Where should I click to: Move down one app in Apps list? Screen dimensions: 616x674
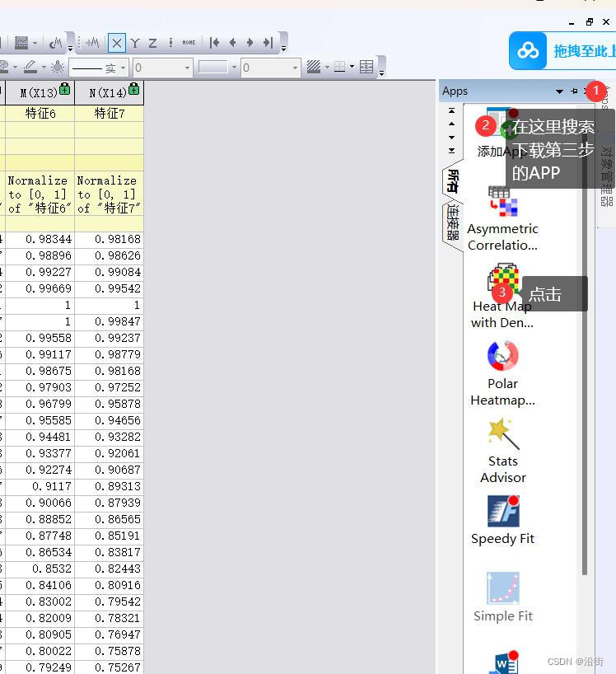[451, 137]
